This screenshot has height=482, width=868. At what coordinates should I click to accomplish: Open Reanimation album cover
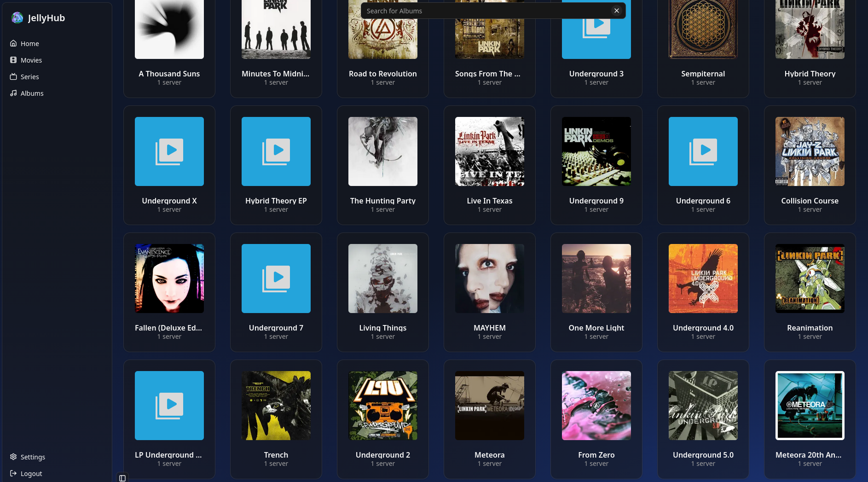(810, 279)
